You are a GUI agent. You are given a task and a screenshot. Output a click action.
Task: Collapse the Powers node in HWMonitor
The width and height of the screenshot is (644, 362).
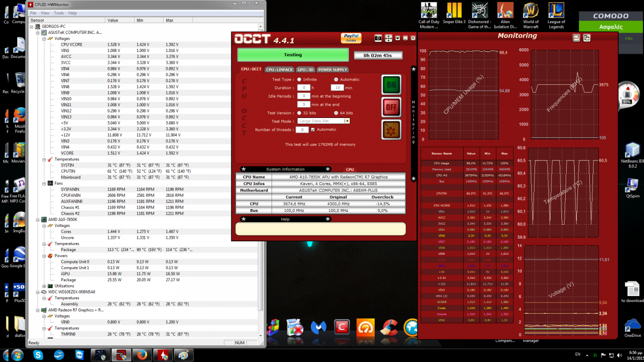43,256
